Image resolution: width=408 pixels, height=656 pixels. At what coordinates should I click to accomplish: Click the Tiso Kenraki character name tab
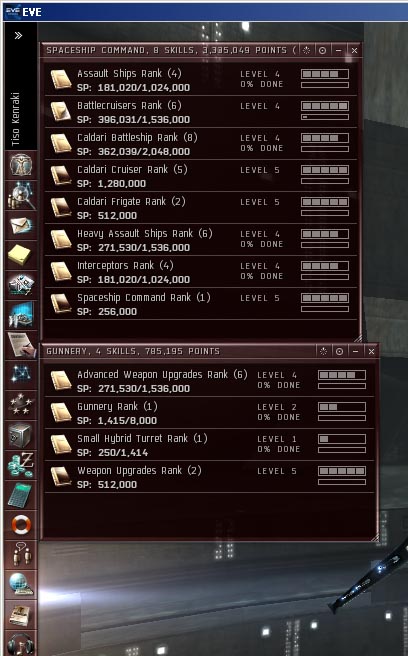16,119
